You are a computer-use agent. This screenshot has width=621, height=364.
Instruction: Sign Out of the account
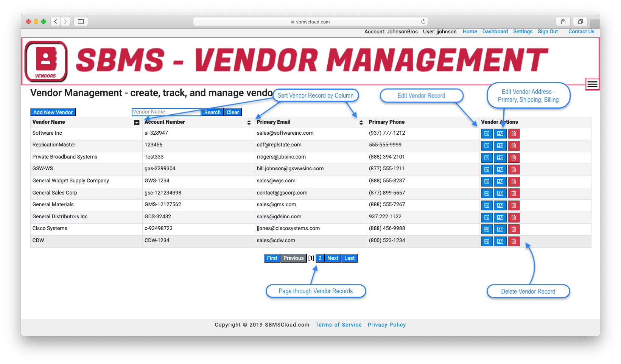(548, 32)
